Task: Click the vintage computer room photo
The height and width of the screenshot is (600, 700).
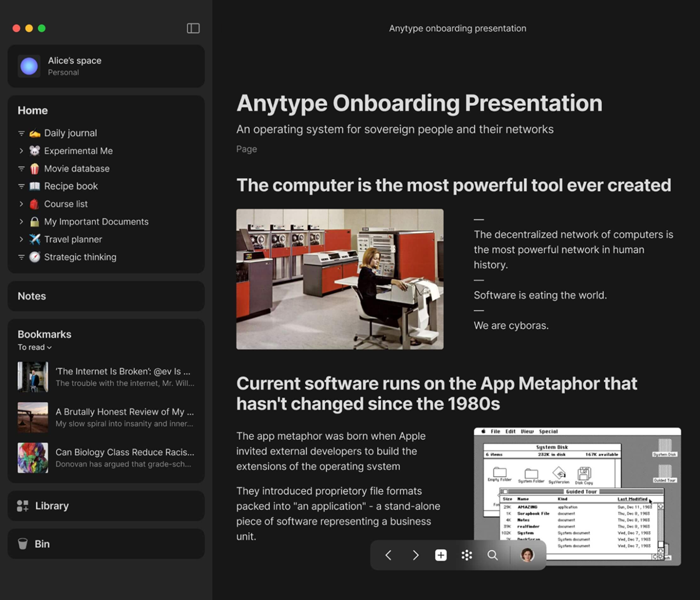Action: (x=340, y=279)
